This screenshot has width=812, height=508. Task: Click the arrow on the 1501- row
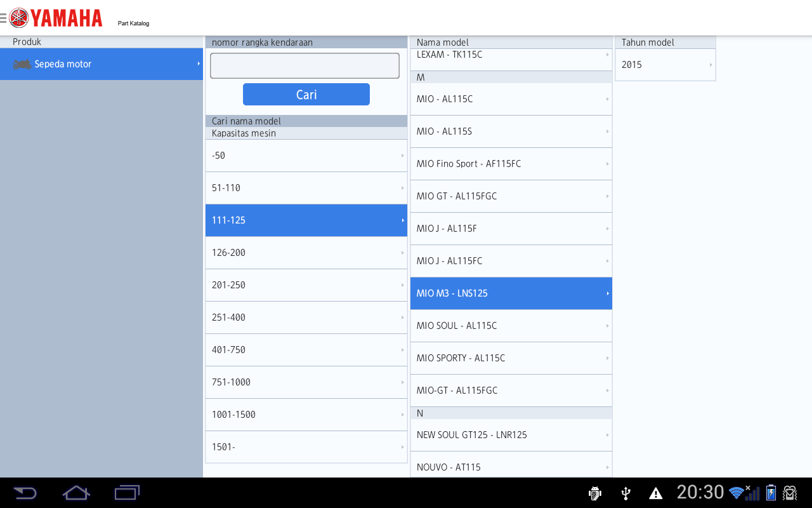click(x=403, y=447)
